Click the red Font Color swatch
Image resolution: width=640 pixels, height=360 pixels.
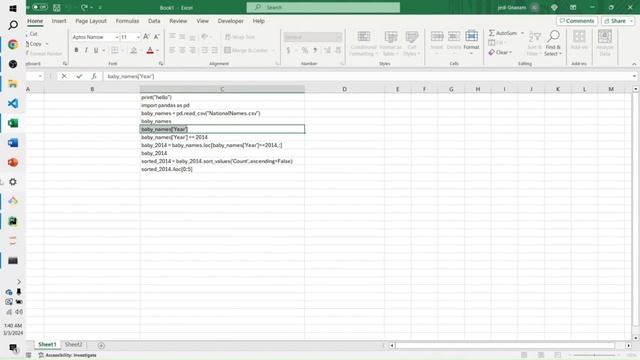coord(150,50)
